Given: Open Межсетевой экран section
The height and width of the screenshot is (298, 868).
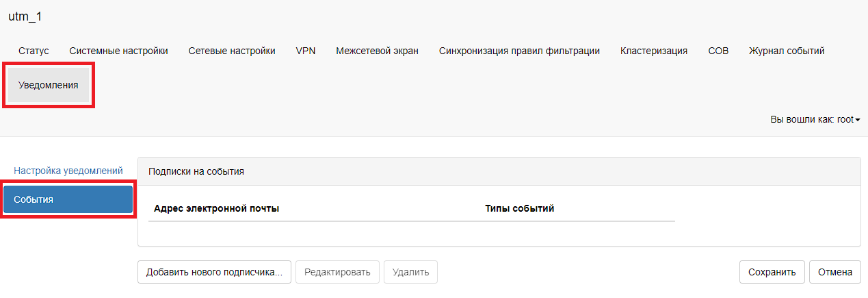Looking at the screenshot, I should pyautogui.click(x=377, y=51).
